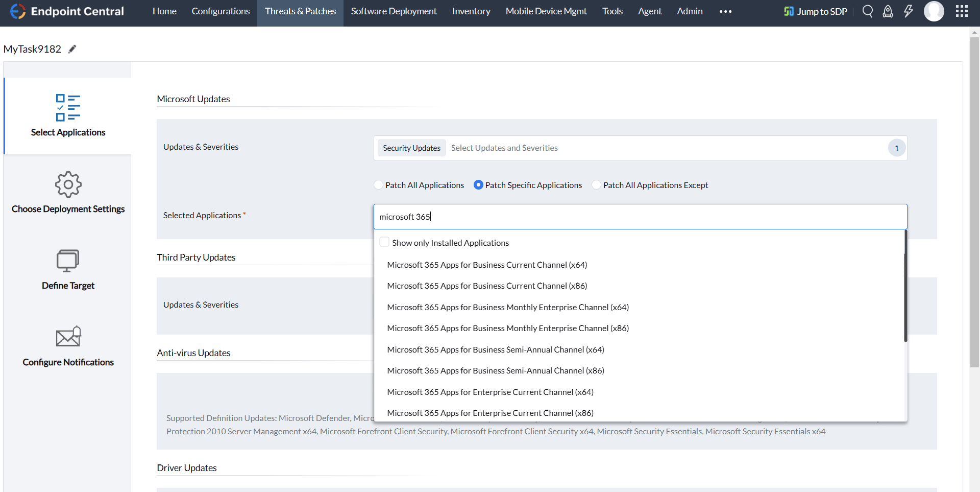The height and width of the screenshot is (492, 980).
Task: Open the Agent menu
Action: tap(650, 11)
